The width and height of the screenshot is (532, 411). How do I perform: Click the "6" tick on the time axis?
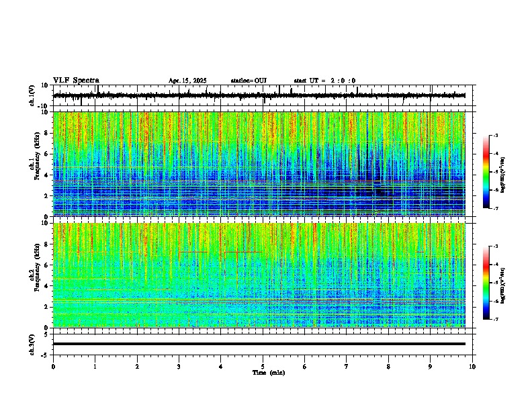coord(305,367)
